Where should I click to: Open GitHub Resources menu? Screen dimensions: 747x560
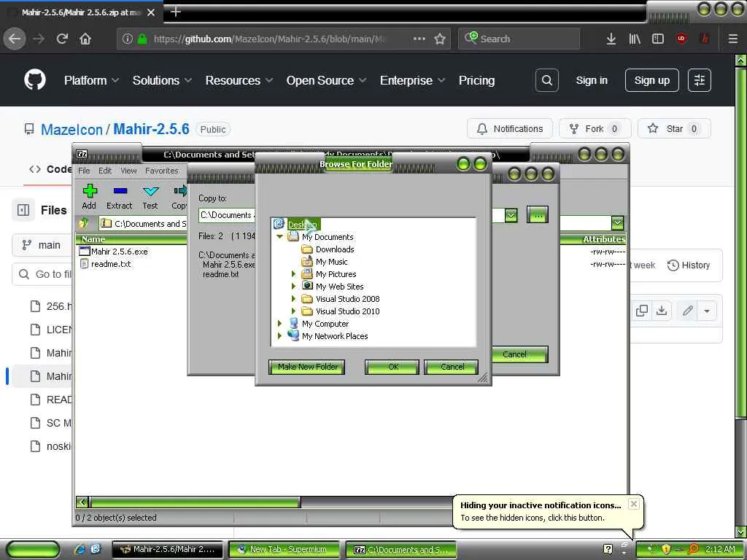(x=239, y=80)
